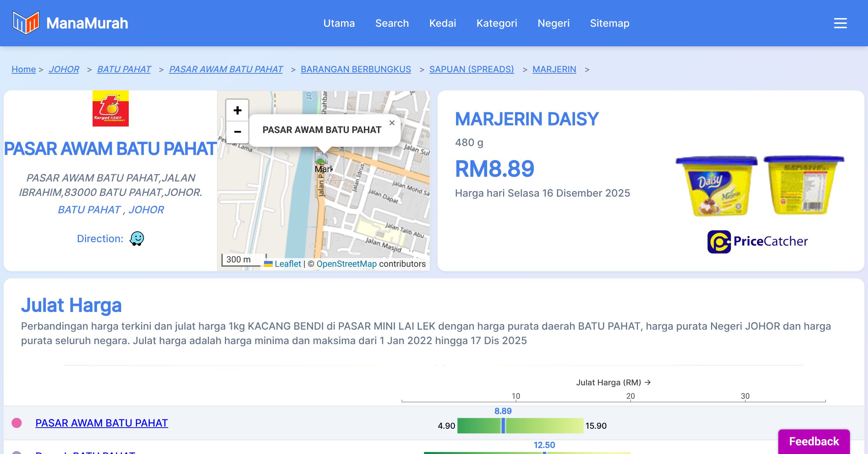Open the Kategori menu item
This screenshot has height=454, width=868.
click(x=497, y=23)
